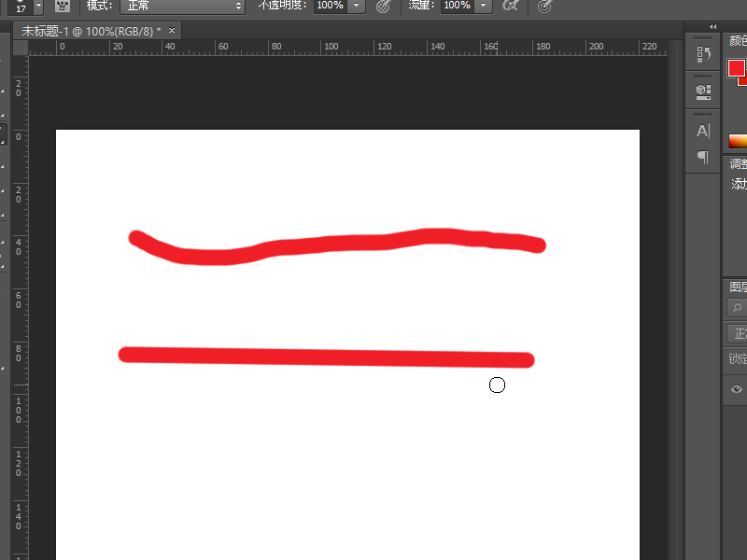Open the opacity 100% dropdown arrow

point(357,7)
